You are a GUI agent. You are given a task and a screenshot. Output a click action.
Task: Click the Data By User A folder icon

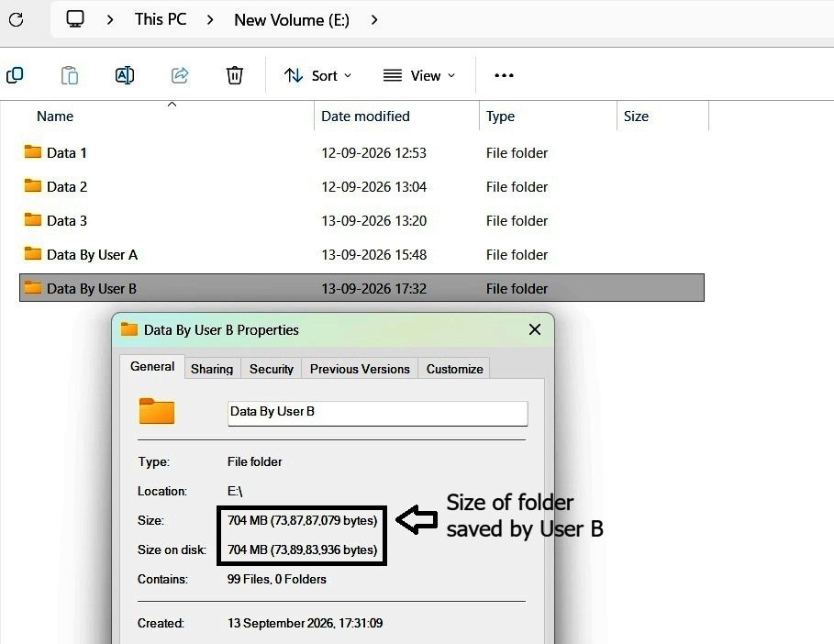[x=33, y=254]
